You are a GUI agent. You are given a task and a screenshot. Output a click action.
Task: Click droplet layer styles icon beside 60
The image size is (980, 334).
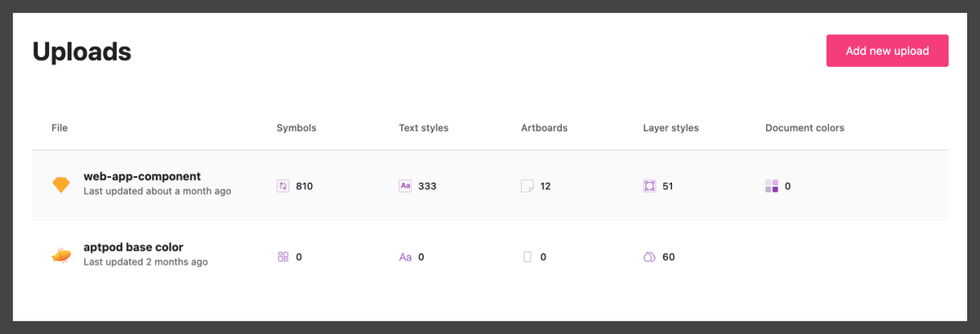coord(650,256)
